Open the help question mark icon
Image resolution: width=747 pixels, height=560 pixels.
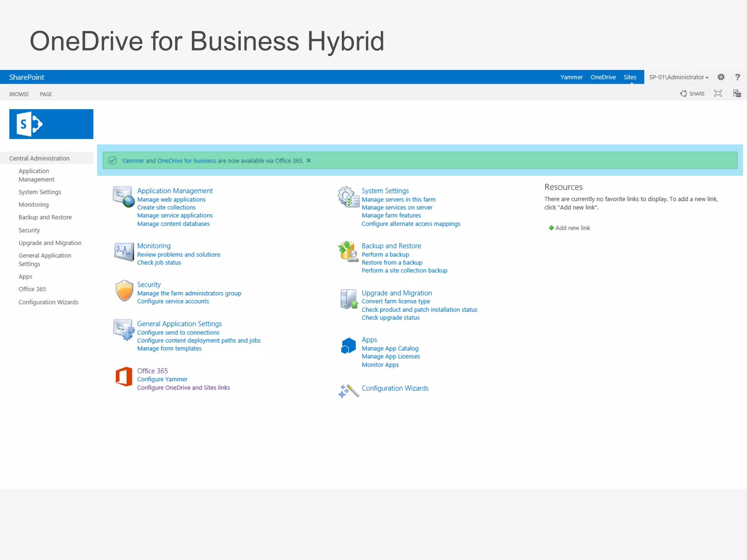coord(737,77)
